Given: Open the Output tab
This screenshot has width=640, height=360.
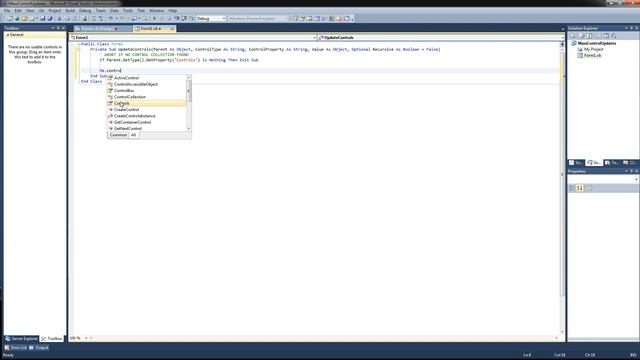Looking at the screenshot, I should pos(39,348).
